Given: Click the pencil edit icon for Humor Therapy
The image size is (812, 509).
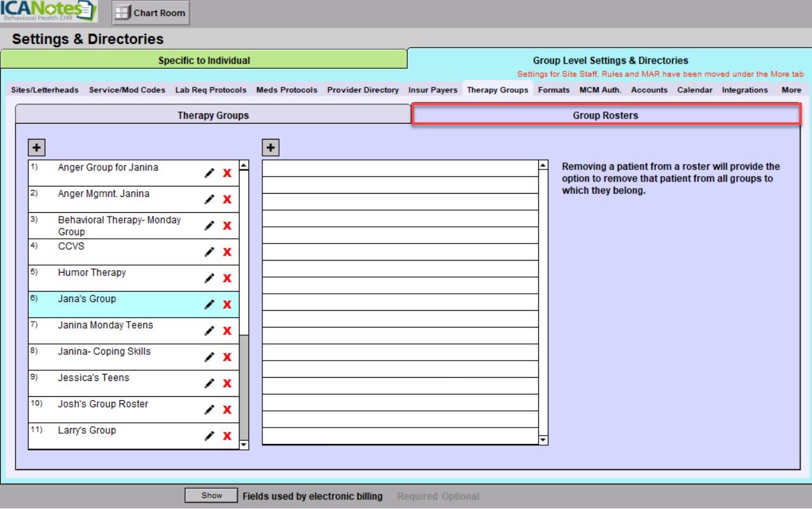Looking at the screenshot, I should 209,278.
